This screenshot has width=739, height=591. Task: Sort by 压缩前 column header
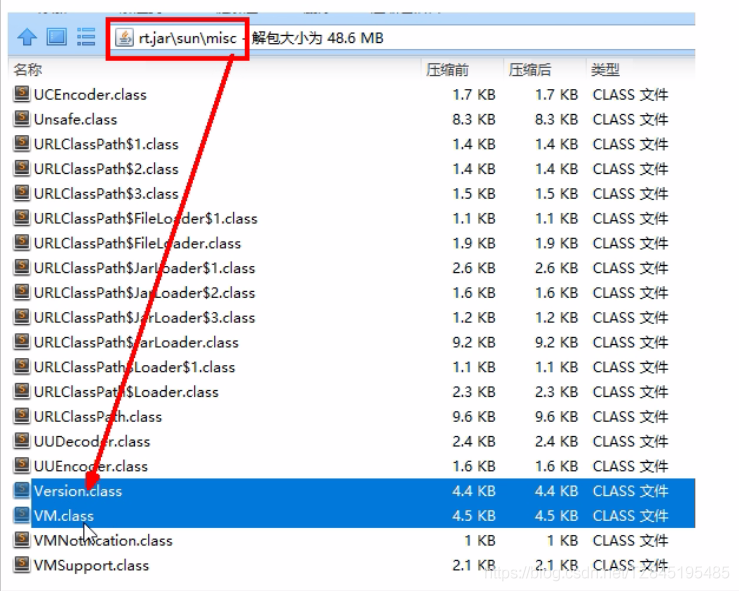coord(447,70)
